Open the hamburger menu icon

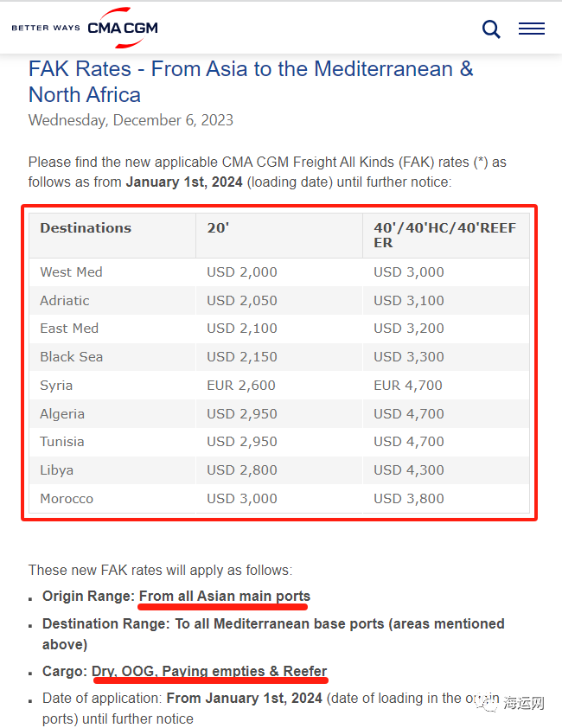pos(532,29)
